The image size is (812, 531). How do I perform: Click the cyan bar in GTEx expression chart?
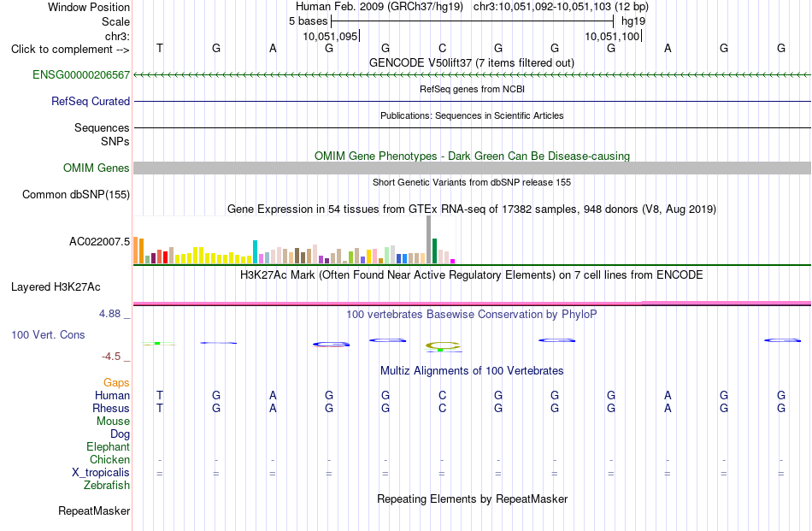coord(255,251)
